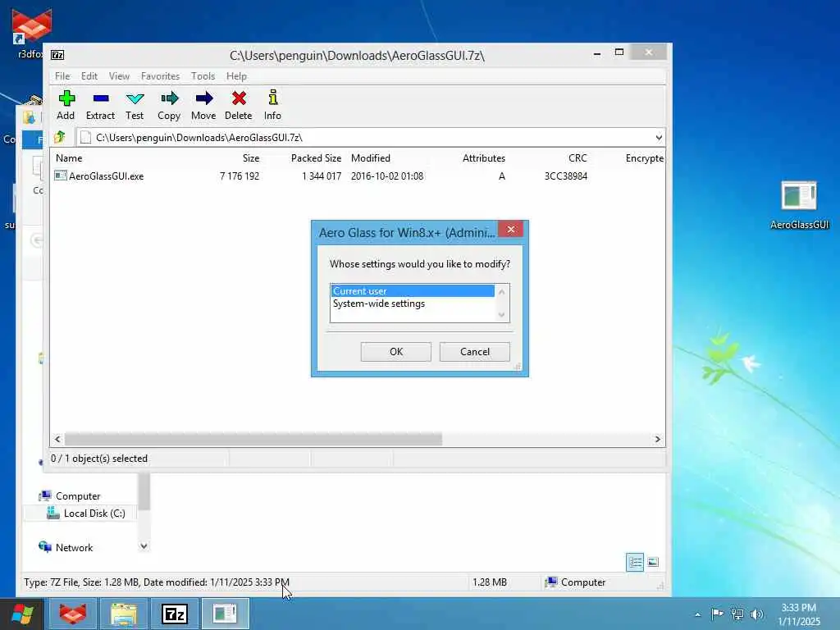
Task: Click the taskbar clock 3:33 PM
Action: 798,608
